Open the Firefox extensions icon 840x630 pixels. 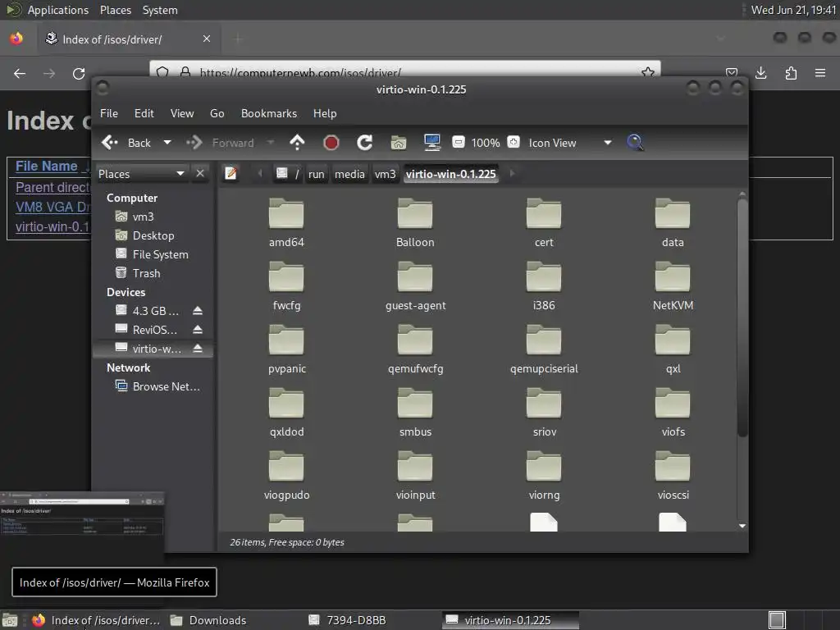pos(791,73)
